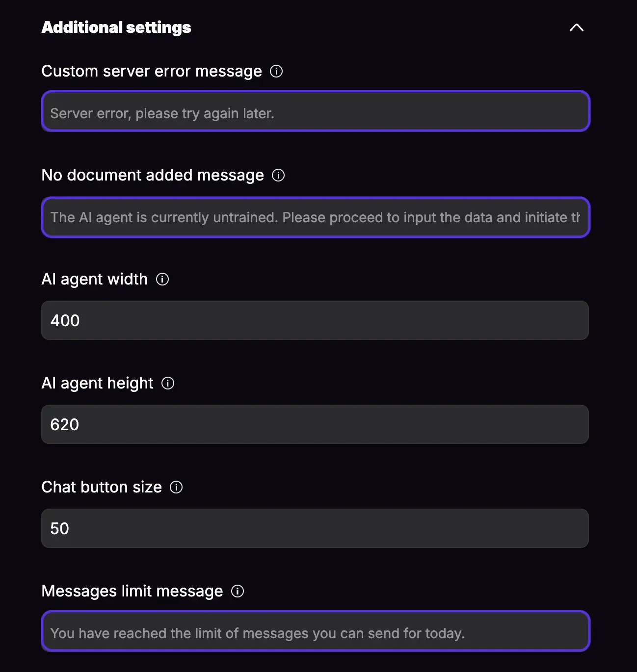The width and height of the screenshot is (637, 672).
Task: Collapse the Additional settings section chevron
Action: [x=577, y=27]
